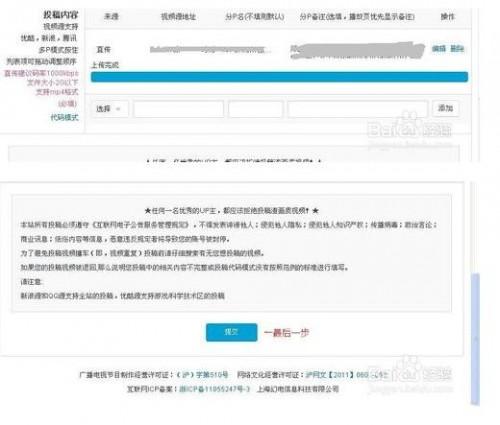Screen dimensions: 500x425
Task: Click the wide 分P备注 empty input field
Action: click(x=358, y=109)
